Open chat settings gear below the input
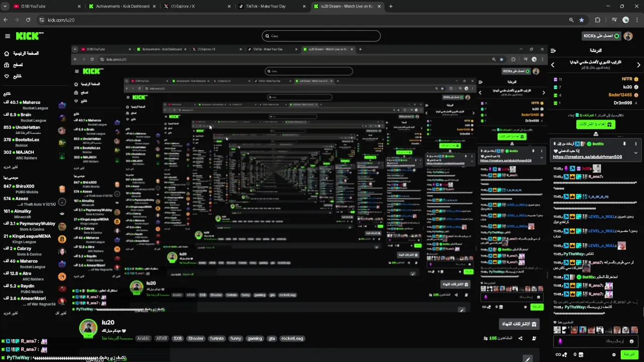The height and width of the screenshot is (362, 644). (614, 354)
